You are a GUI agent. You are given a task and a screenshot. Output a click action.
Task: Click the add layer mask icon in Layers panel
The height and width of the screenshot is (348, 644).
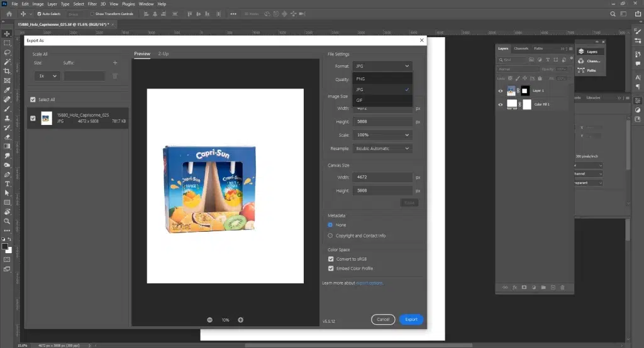coord(524,288)
